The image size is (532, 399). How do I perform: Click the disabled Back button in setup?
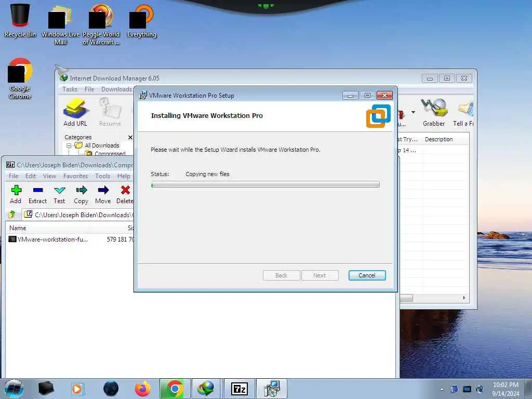[281, 275]
